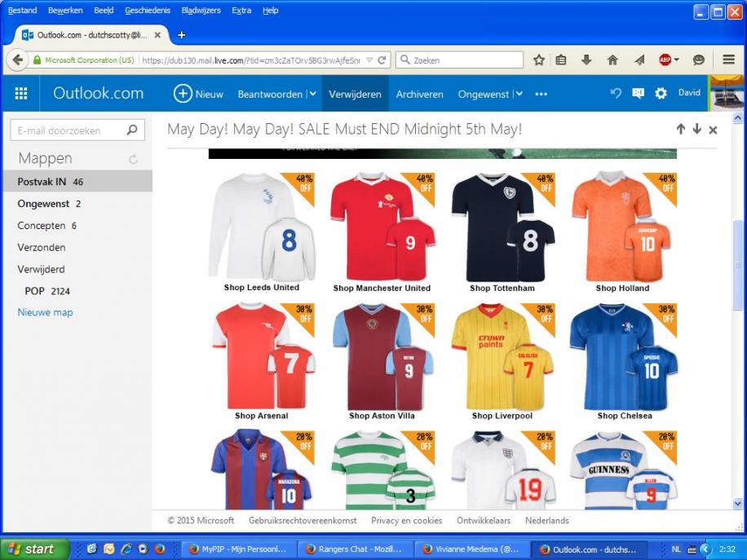The height and width of the screenshot is (560, 747).
Task: Click the Firefox bookmark star icon
Action: coord(539,60)
